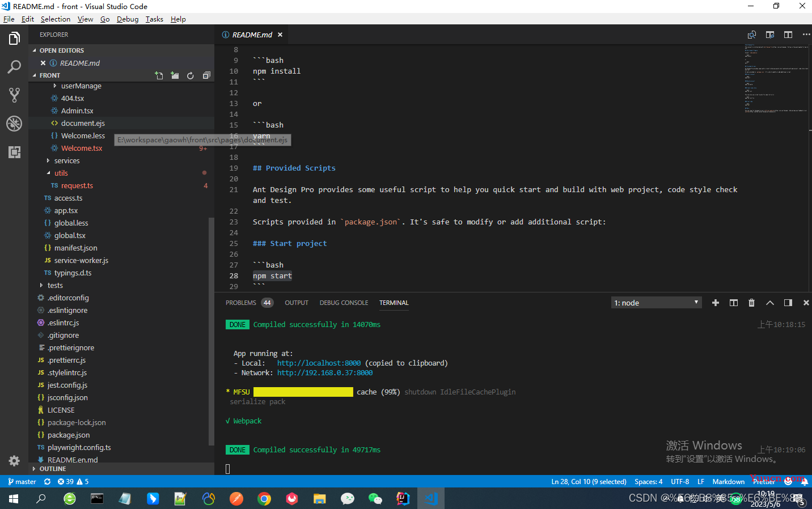Click Ln 28, Col 10 in status bar
The height and width of the screenshot is (509, 812).
[x=589, y=481]
